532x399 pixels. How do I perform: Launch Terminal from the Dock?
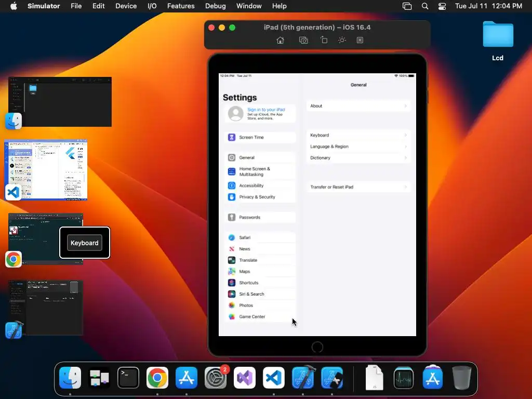click(128, 378)
